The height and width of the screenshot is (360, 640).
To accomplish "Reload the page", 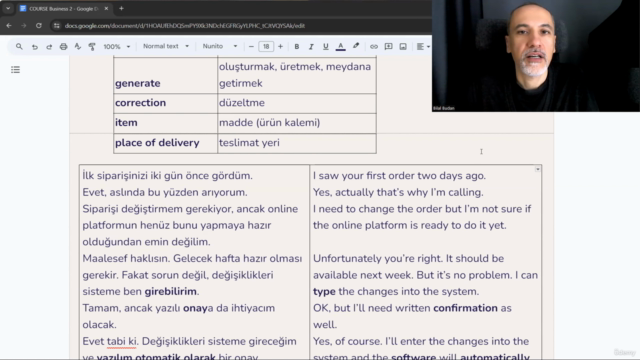I will pos(39,26).
